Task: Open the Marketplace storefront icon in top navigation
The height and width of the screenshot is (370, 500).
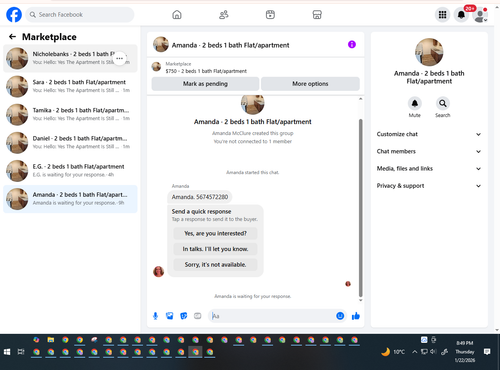Action: (x=317, y=15)
